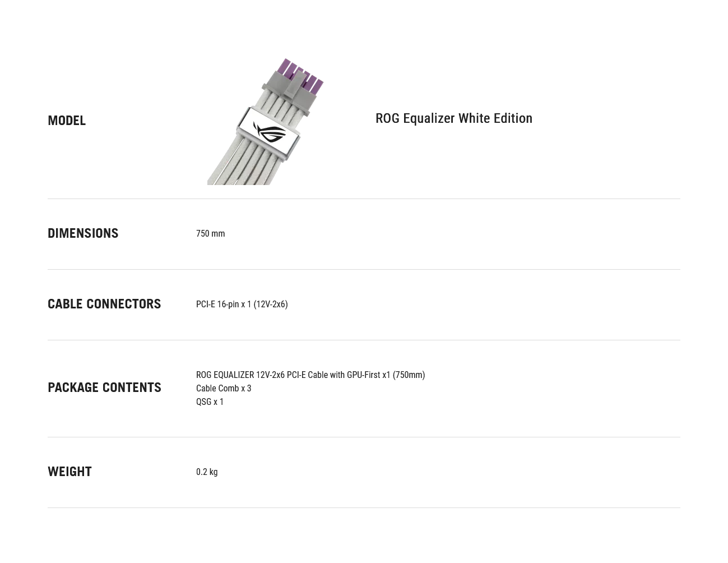Click the (750mm) length in package contents
Image resolution: width=728 pixels, height=563 pixels.
point(409,375)
